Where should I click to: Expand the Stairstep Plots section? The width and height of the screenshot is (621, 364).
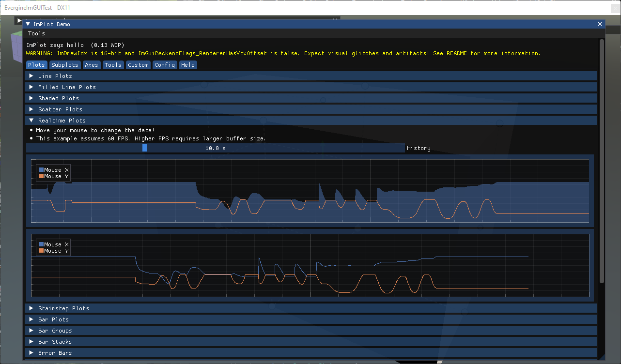pos(63,308)
